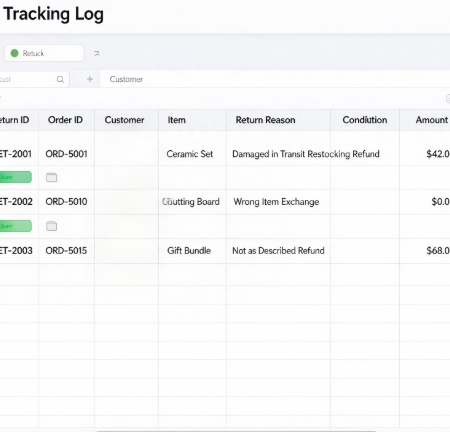Viewport: 450px width, 432px height.
Task: Click the magnifier search icon
Action: click(60, 79)
